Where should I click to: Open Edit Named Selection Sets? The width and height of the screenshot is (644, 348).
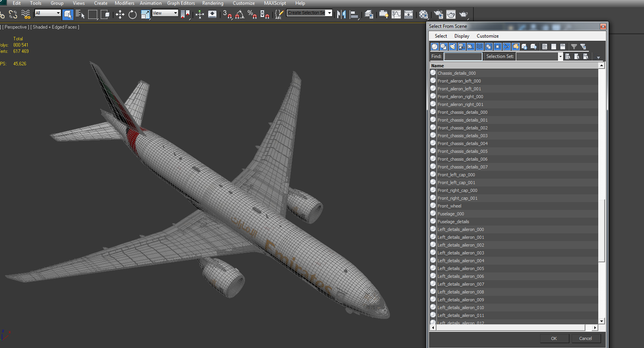pos(279,14)
